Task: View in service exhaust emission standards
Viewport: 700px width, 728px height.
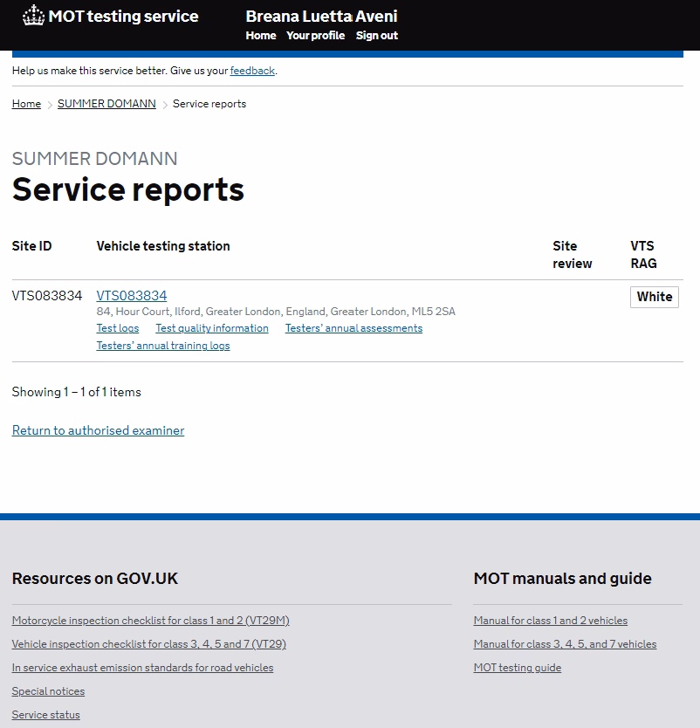Action: pos(142,667)
